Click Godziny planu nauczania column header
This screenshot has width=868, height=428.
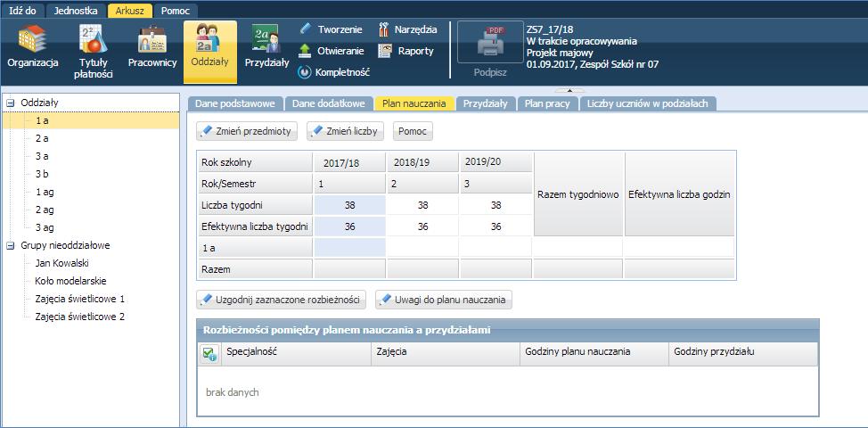(594, 353)
